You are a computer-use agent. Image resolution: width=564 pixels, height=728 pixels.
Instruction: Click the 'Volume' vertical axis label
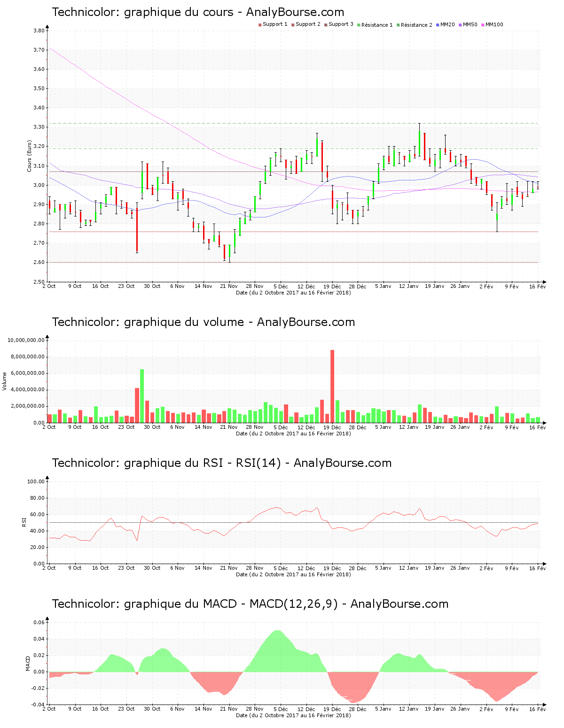click(x=5, y=381)
